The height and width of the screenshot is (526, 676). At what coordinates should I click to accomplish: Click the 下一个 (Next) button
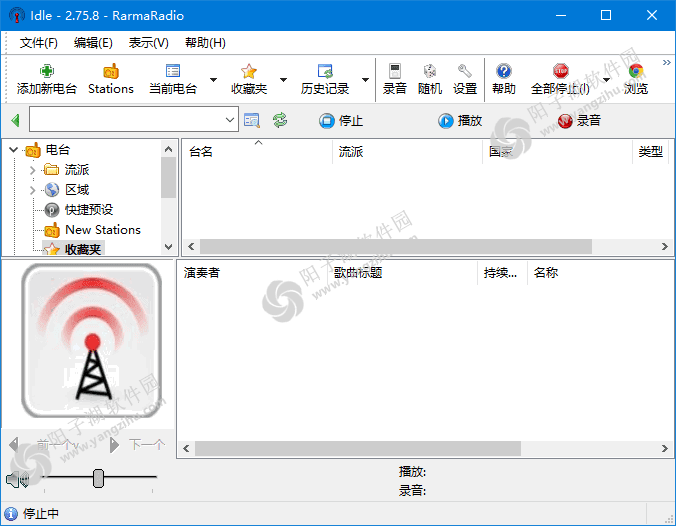[x=138, y=445]
